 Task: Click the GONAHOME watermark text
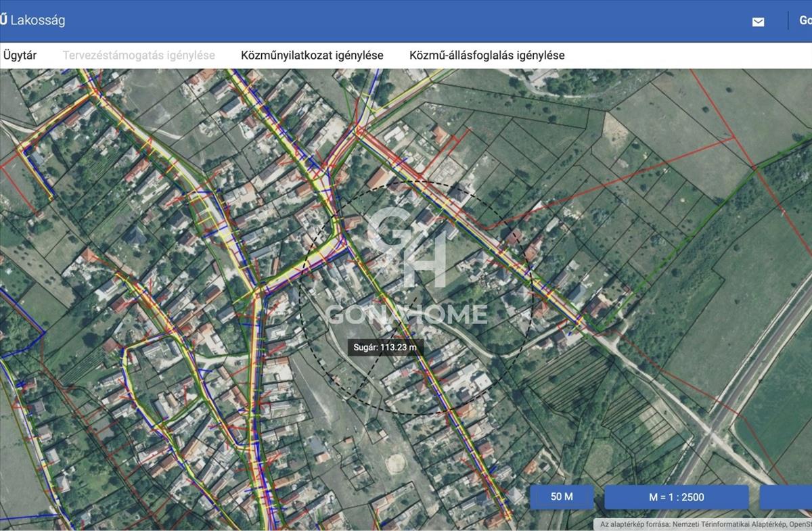coord(406,314)
